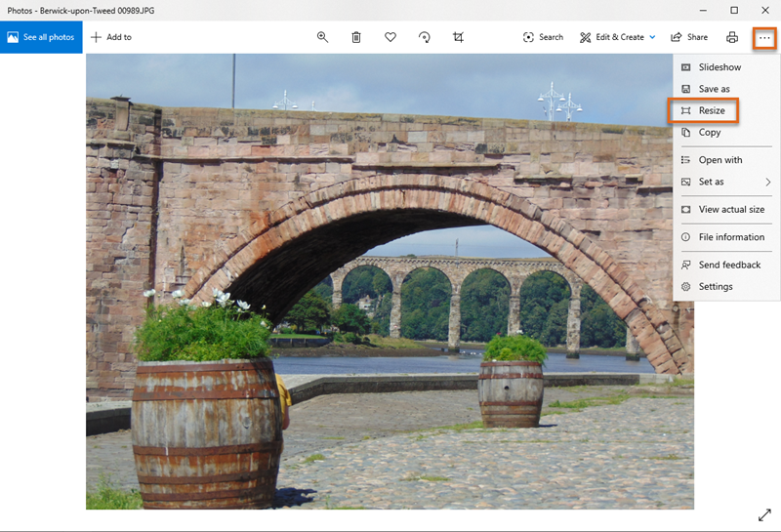This screenshot has height=532, width=781.
Task: Click Copy in the dropdown menu
Action: [x=710, y=133]
